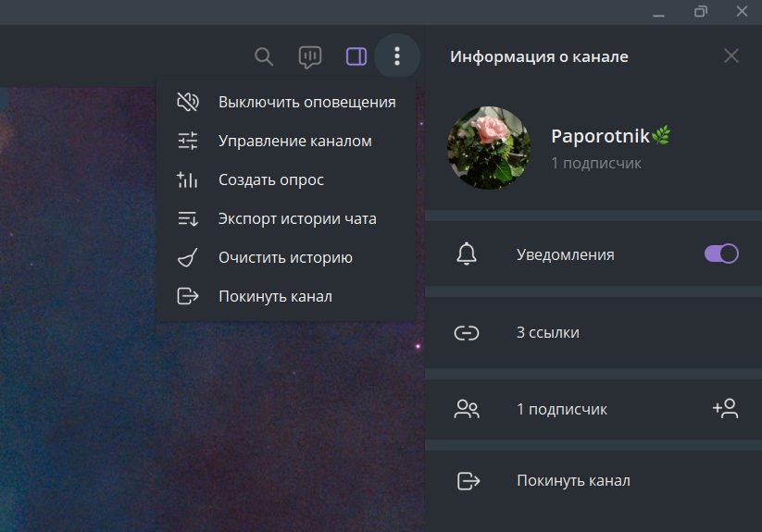Viewport: 762px width, 532px height.
Task: Click the Информация о канале header title
Action: click(539, 56)
